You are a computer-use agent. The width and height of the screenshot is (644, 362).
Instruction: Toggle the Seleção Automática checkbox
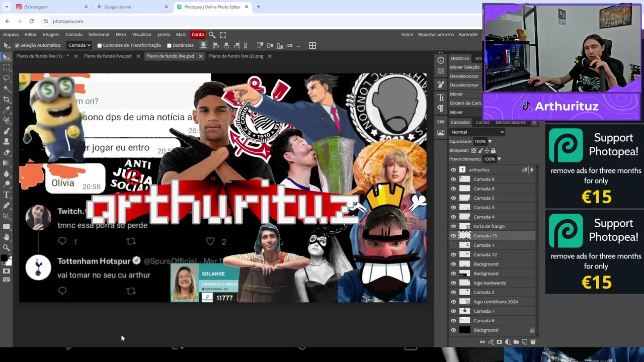click(17, 45)
